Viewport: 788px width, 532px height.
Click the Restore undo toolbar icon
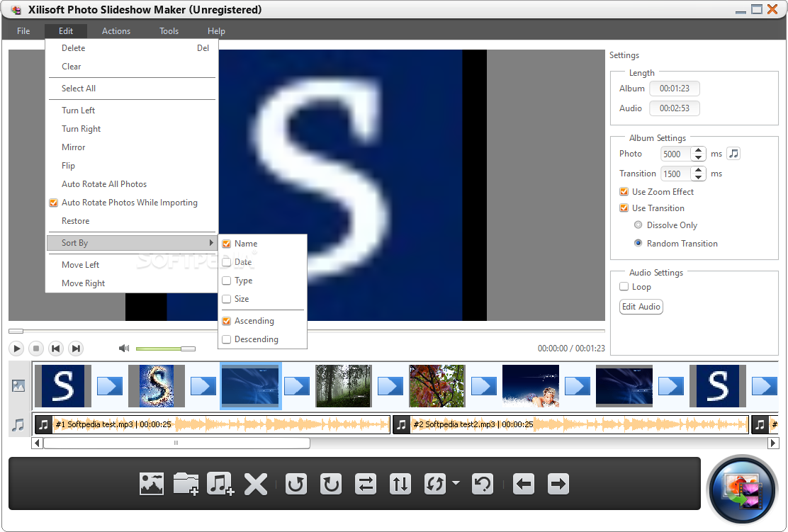tap(483, 485)
